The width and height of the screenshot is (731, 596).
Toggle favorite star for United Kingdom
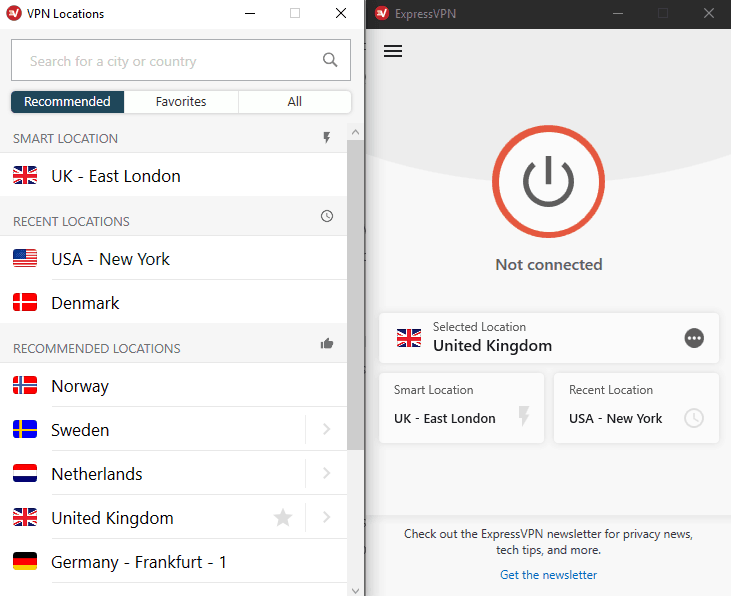283,517
